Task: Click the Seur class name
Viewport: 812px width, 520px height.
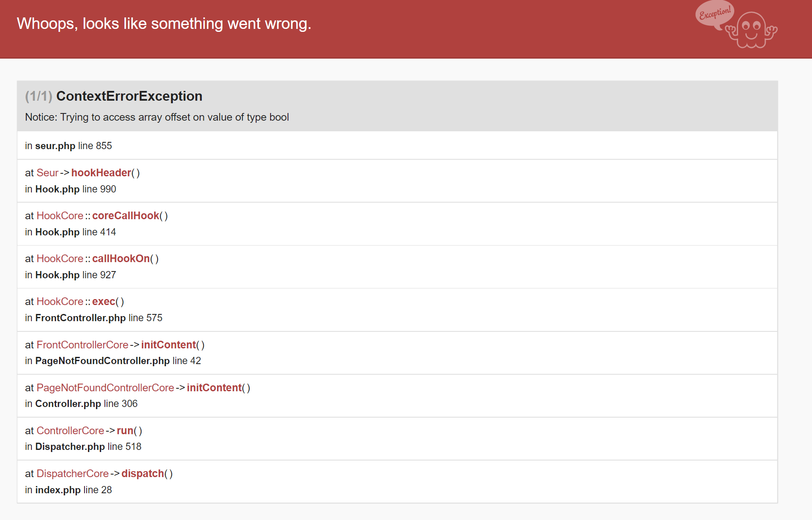Action: point(47,173)
